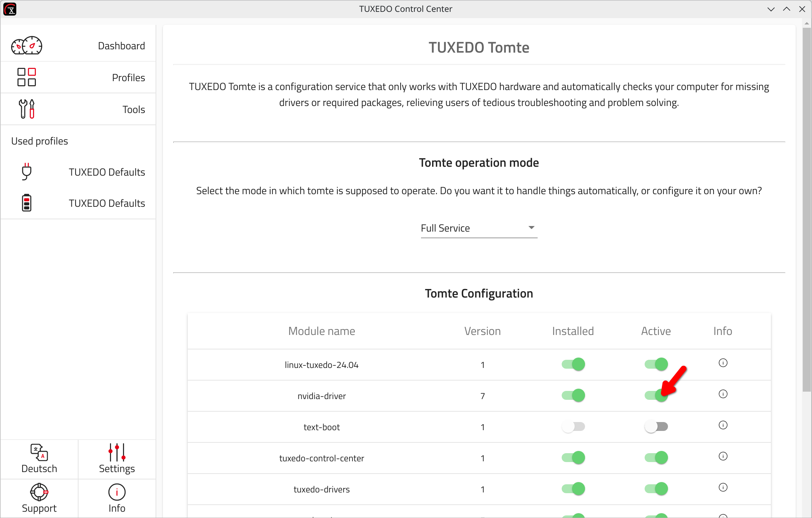Click the Deutsch language icon
This screenshot has width=812, height=518.
(39, 452)
